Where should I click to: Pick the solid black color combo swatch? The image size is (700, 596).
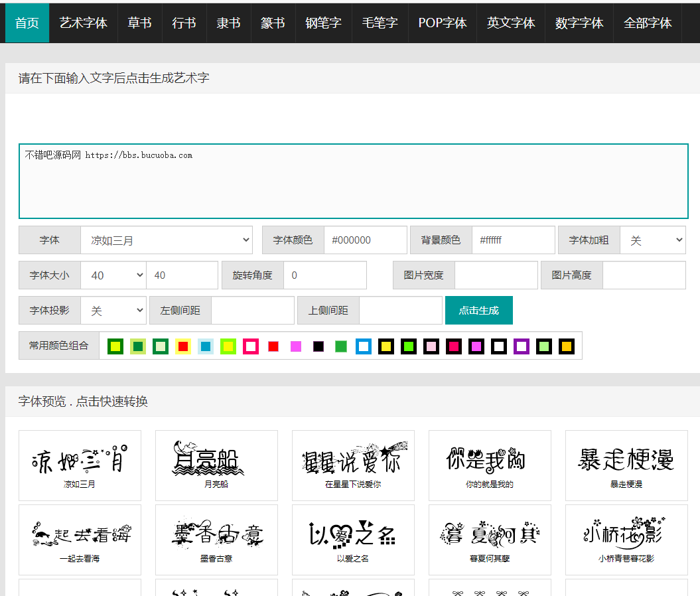tap(318, 346)
